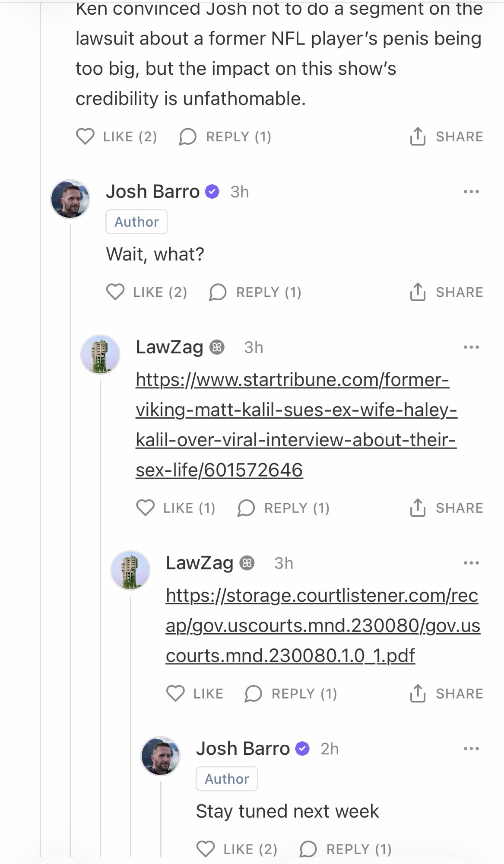Open more options on LawZag's Star Tribune comment
The height and width of the screenshot is (864, 504).
point(471,347)
